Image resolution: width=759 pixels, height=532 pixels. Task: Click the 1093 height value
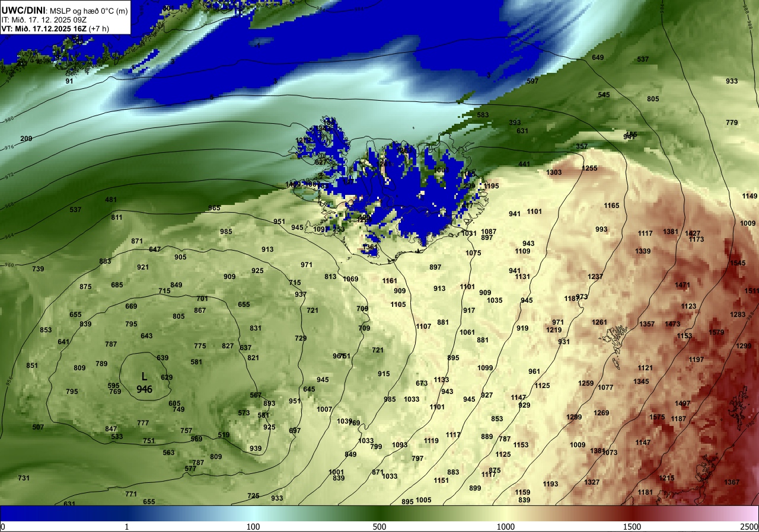coord(400,445)
